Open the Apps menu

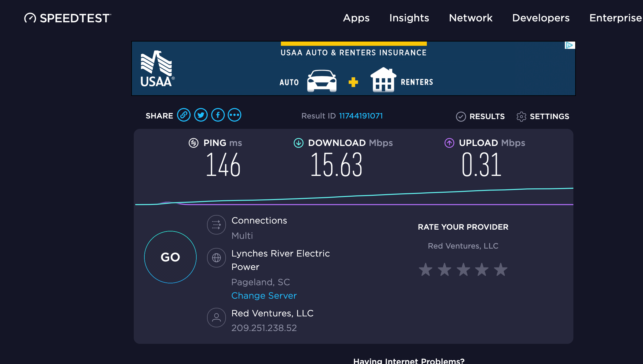pos(356,18)
